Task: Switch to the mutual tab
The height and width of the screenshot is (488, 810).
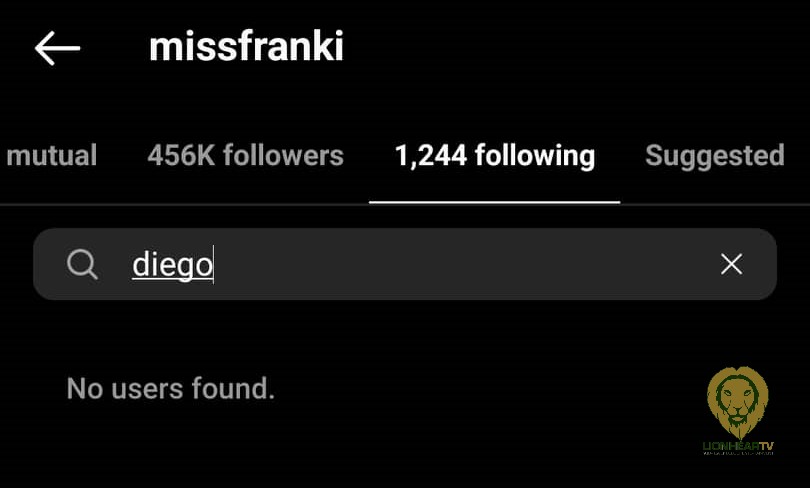Action: (x=52, y=155)
